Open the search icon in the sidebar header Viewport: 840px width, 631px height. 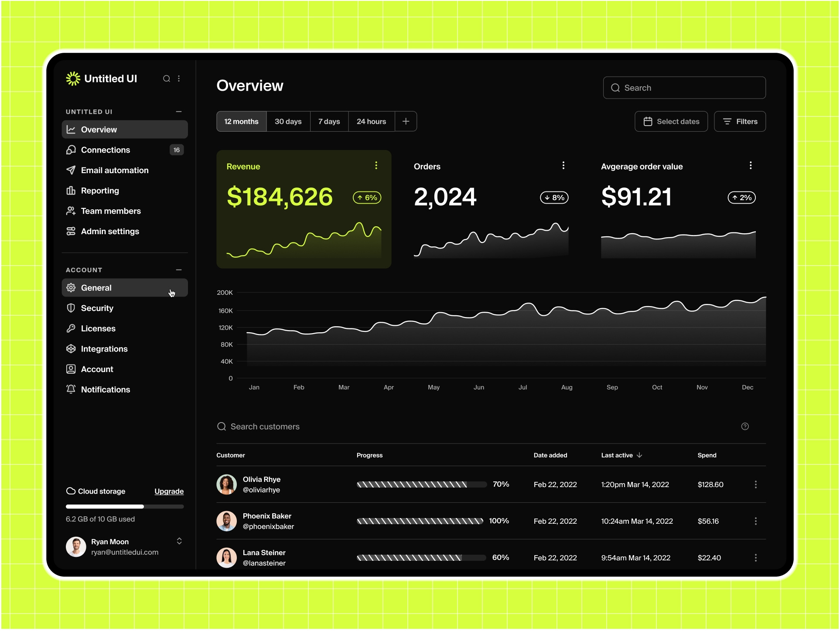pos(167,78)
